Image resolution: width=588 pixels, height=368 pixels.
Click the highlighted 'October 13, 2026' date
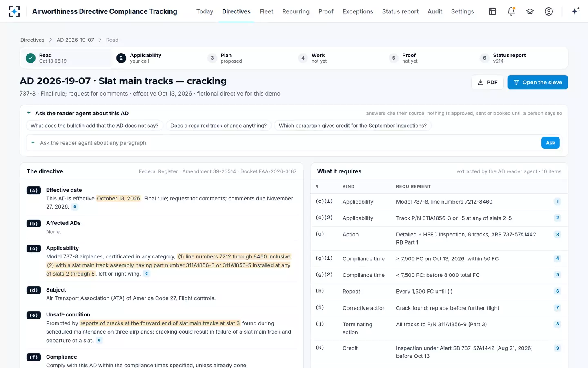(x=118, y=199)
